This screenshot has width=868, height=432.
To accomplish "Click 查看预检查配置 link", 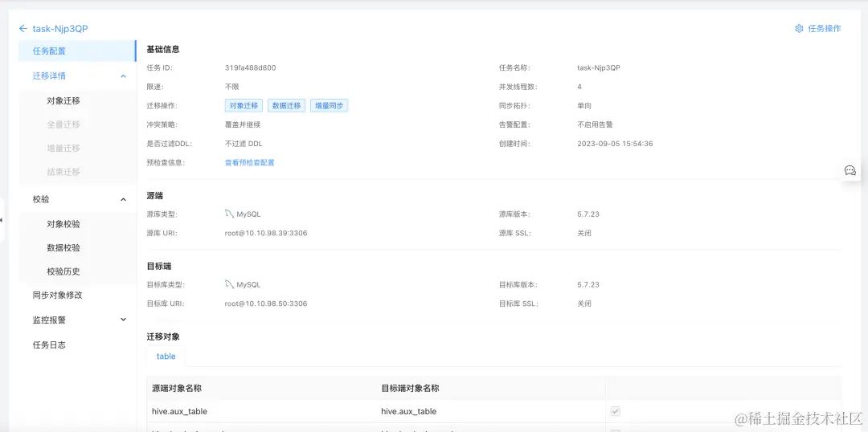I will point(250,163).
